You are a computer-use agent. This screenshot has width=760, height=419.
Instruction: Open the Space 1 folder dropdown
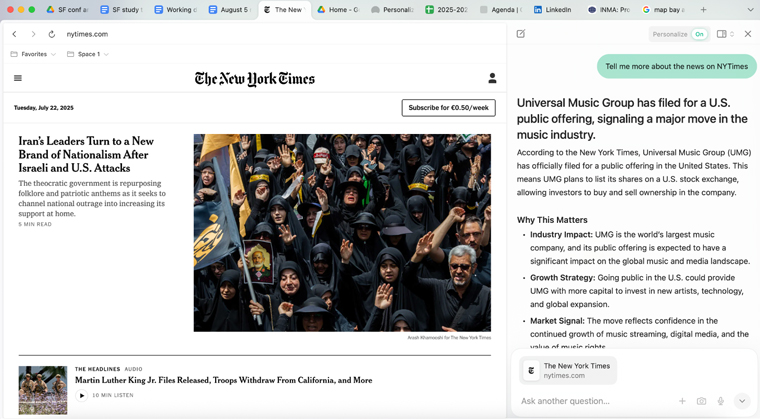click(88, 54)
